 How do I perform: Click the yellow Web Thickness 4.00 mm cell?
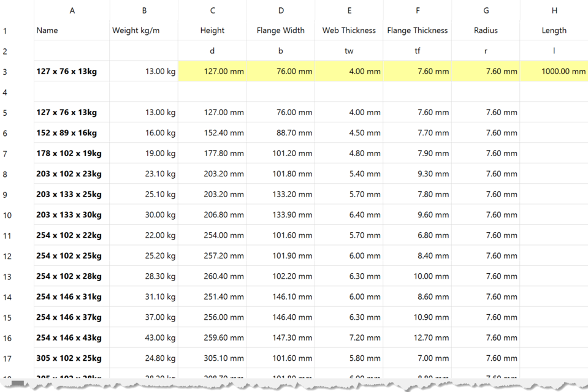[349, 72]
